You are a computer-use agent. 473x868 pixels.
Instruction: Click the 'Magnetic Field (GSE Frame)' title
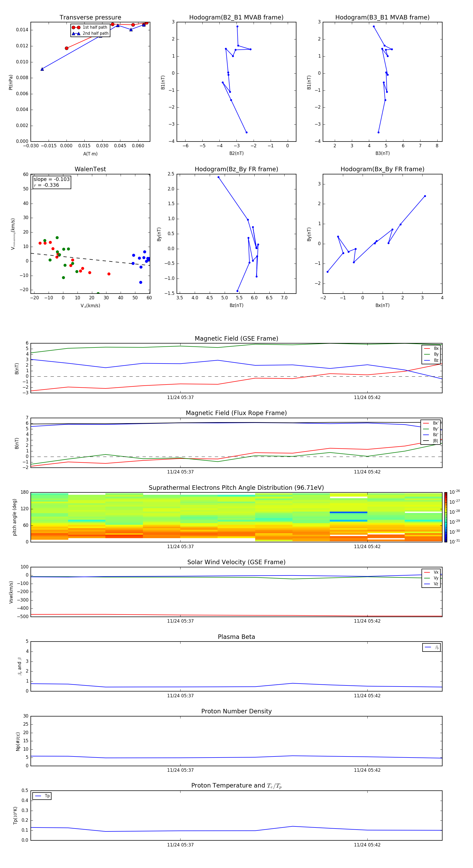point(236,339)
